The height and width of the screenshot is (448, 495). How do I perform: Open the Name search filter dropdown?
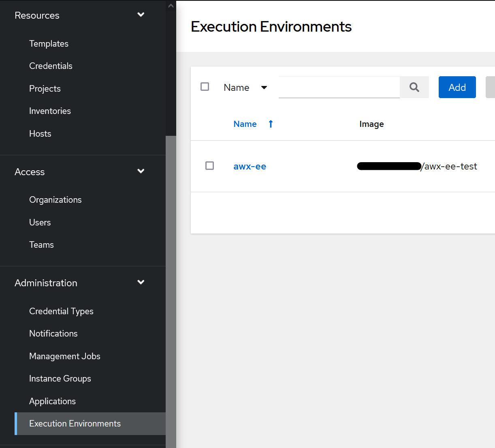pos(245,88)
